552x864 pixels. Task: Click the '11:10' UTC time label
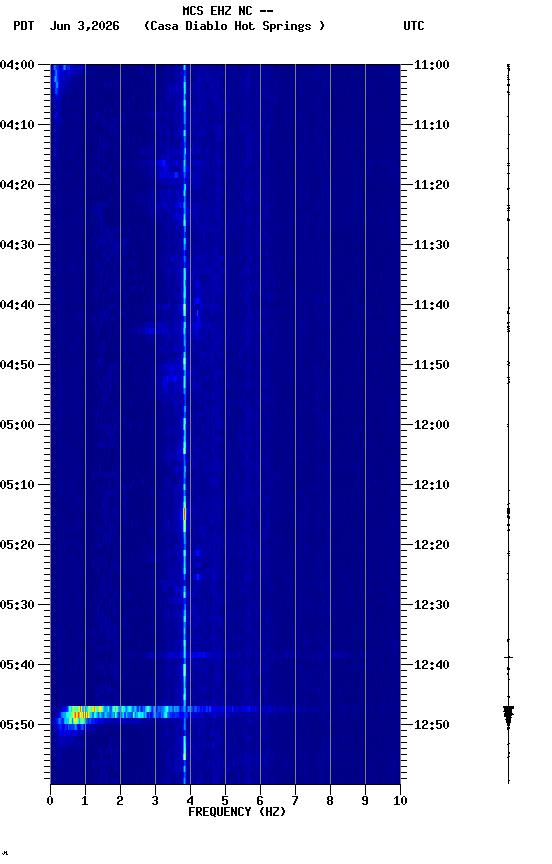click(x=432, y=125)
